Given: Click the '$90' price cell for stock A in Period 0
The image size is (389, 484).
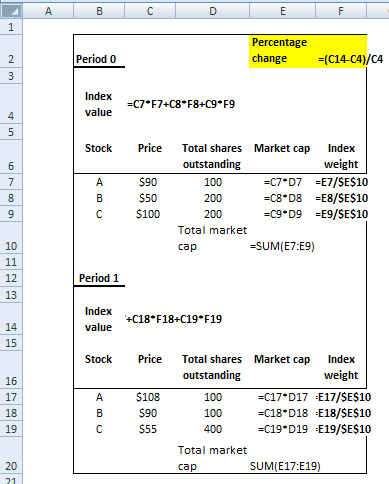Looking at the screenshot, I should (x=150, y=182).
